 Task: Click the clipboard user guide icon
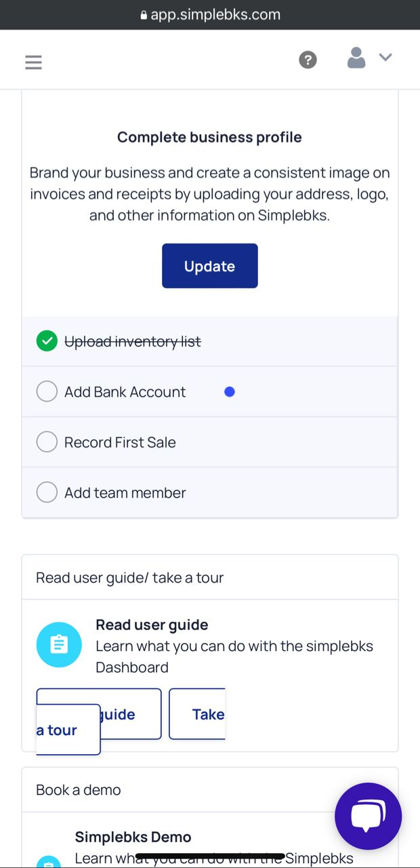pyautogui.click(x=59, y=645)
